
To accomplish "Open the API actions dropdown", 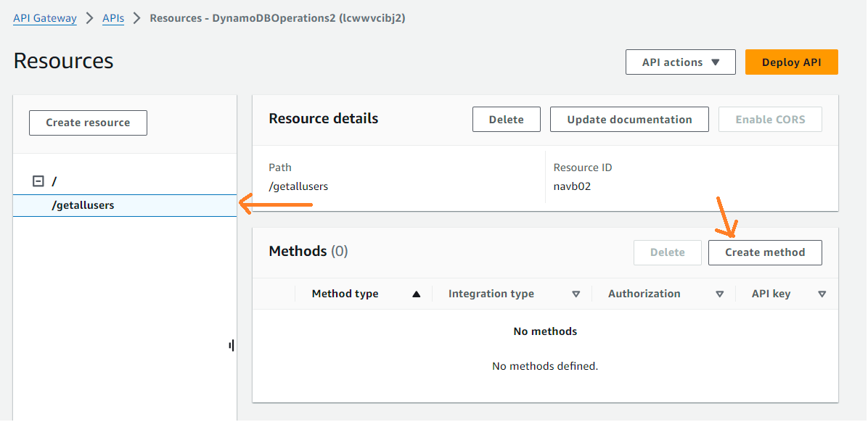I will [680, 62].
